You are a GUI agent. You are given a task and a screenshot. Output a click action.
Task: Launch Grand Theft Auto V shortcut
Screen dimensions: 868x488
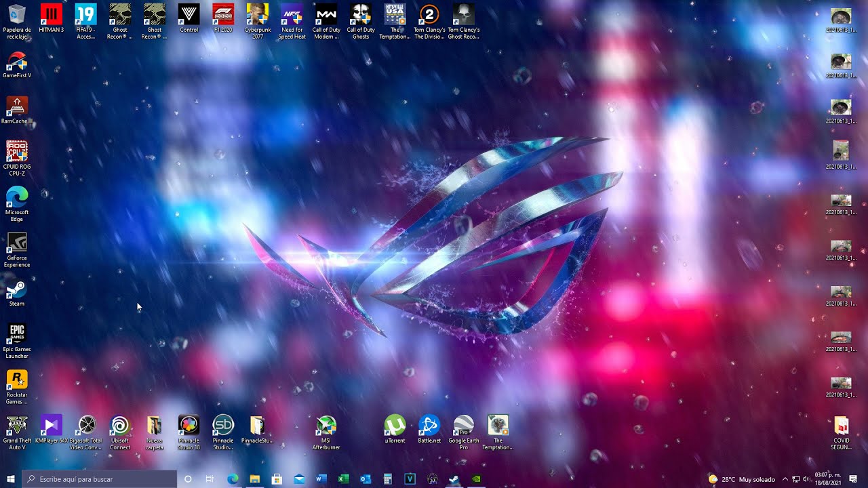click(x=17, y=432)
